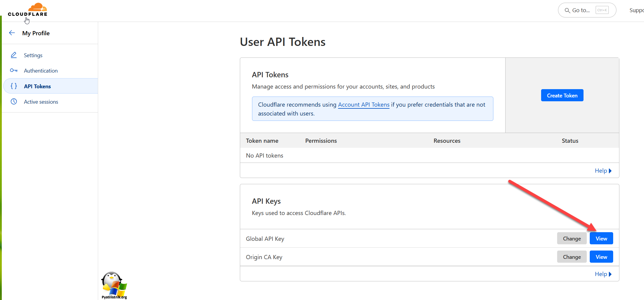
Task: Click the Support menu in the header
Action: coord(637,10)
